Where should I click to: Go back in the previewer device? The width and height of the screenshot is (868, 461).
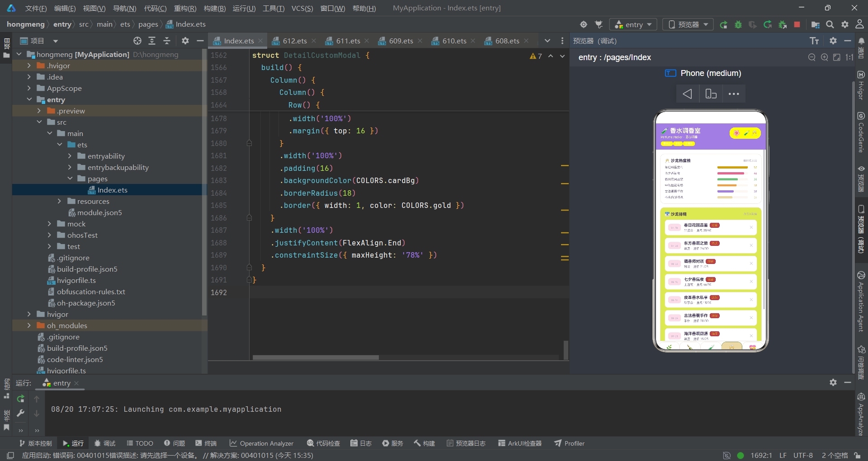[688, 94]
